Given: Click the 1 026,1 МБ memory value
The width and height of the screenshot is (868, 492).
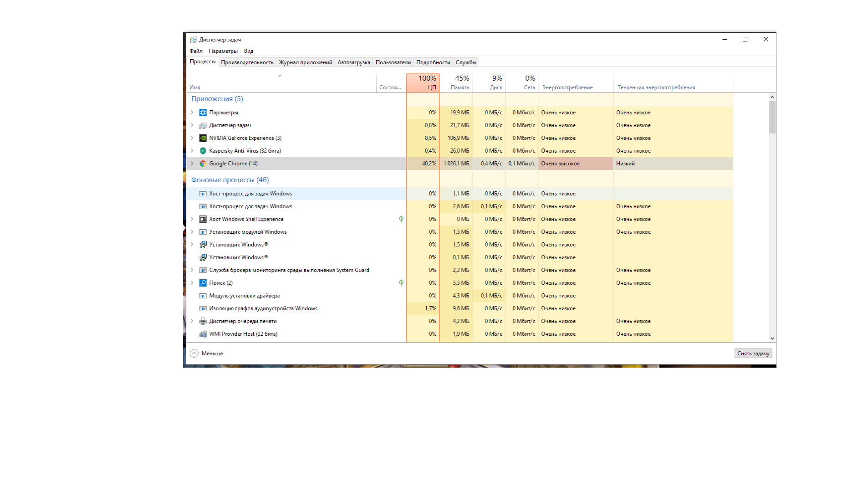Looking at the screenshot, I should [x=456, y=164].
